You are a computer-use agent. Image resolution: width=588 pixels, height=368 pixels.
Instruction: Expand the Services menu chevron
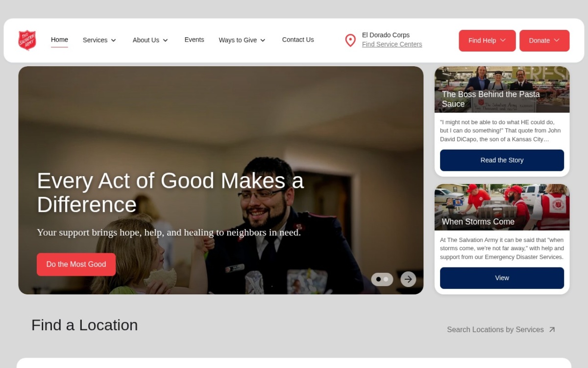point(114,40)
